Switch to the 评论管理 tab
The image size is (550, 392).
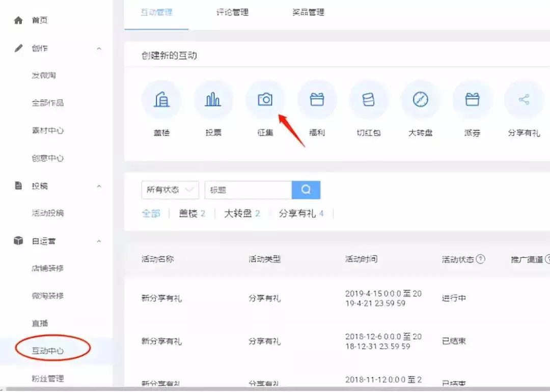[232, 13]
